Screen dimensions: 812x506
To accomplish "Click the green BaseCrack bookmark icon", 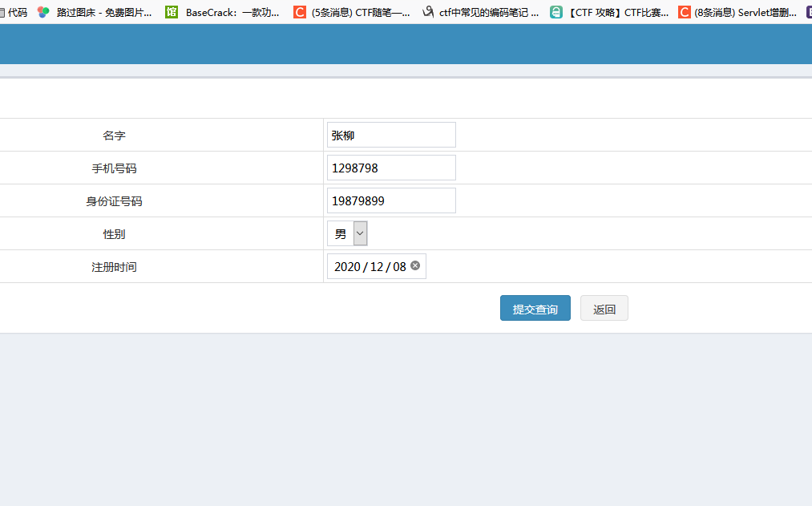I will pos(172,12).
